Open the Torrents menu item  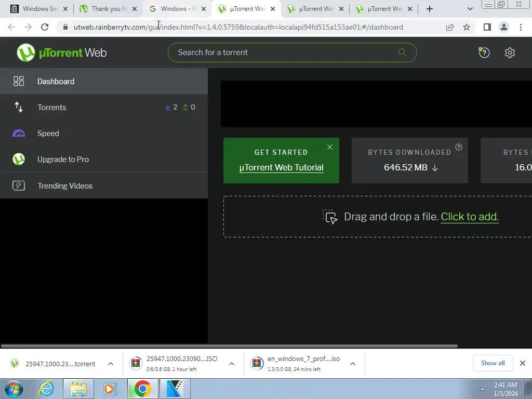click(x=104, y=107)
